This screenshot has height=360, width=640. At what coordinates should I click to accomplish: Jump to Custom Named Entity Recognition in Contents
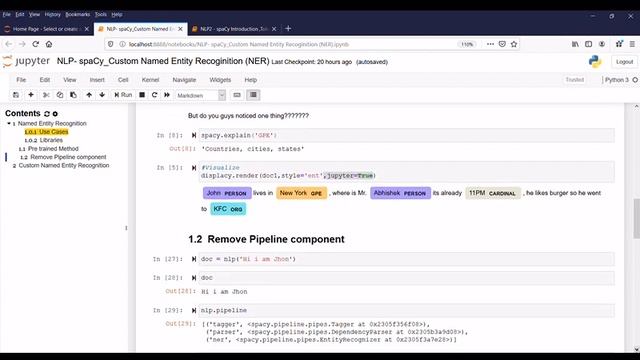click(61, 166)
